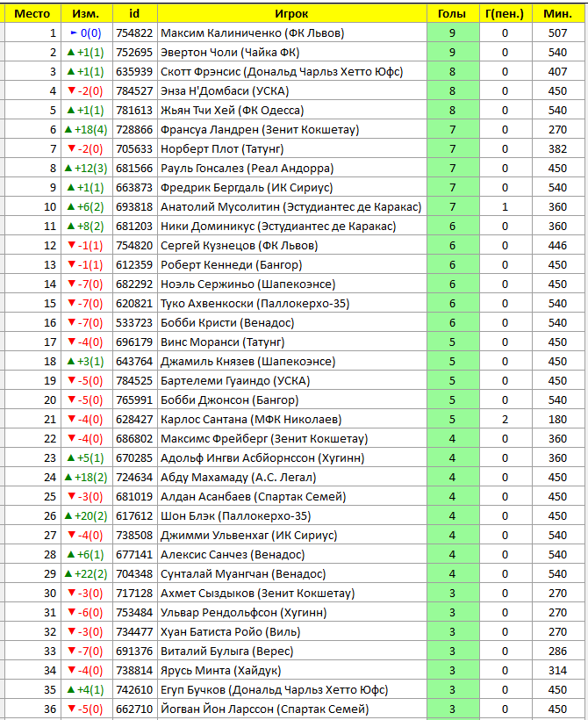Select the 'Место' column header
The width and height of the screenshot is (588, 720).
pos(32,14)
